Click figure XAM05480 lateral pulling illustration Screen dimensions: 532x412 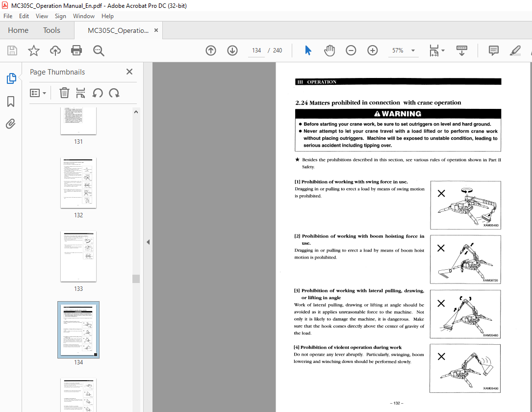click(465, 314)
